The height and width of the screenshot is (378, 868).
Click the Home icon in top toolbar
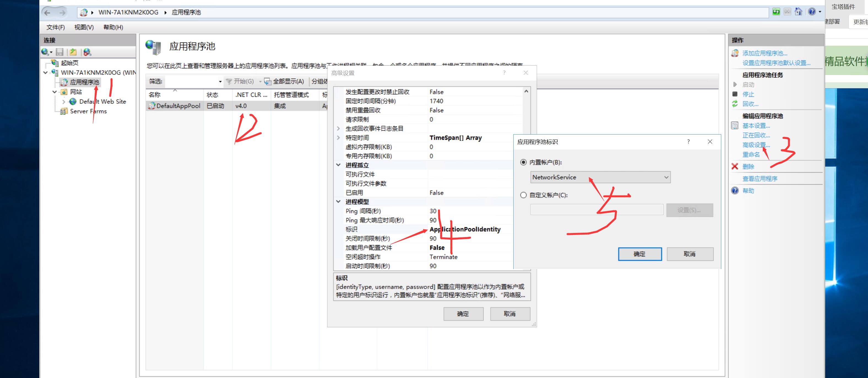pyautogui.click(x=798, y=12)
